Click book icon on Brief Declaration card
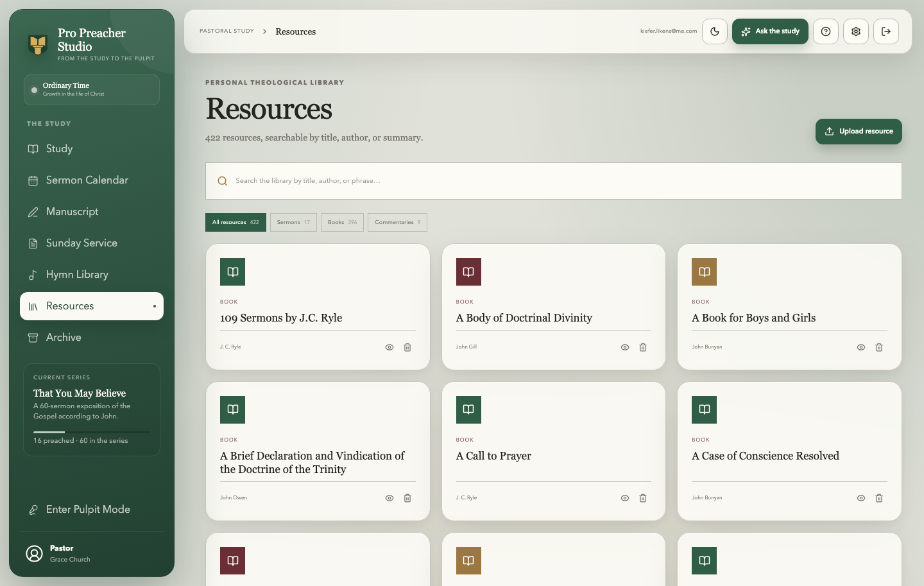Screen dimensions: 924x586 pos(232,410)
